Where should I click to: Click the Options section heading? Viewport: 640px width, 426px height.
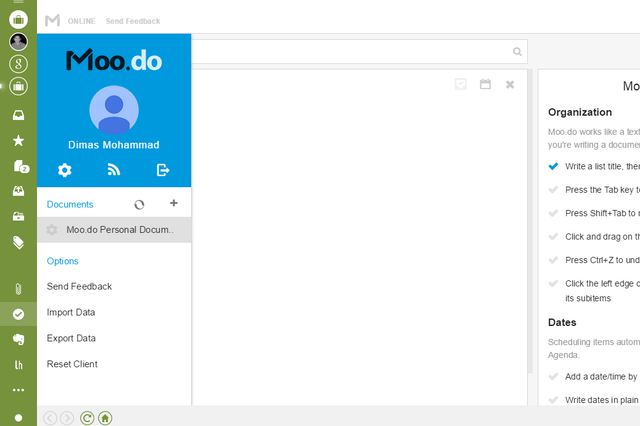pyautogui.click(x=62, y=261)
